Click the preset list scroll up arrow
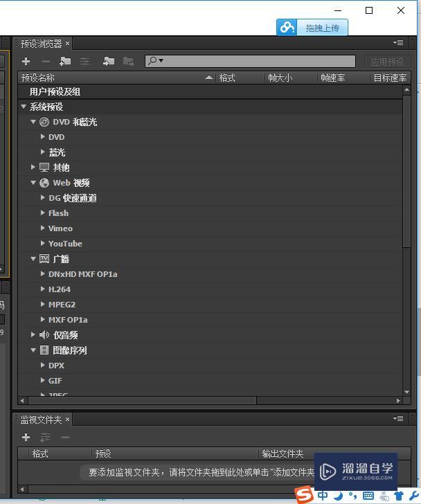This screenshot has width=421, height=504. pyautogui.click(x=406, y=90)
